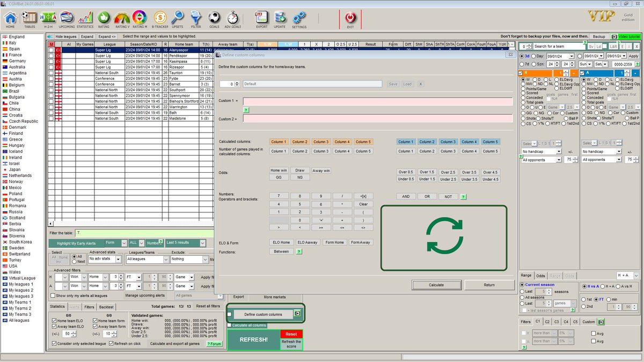This screenshot has width=644, height=362.
Task: Select England in the country sidebar
Action: 15,36
